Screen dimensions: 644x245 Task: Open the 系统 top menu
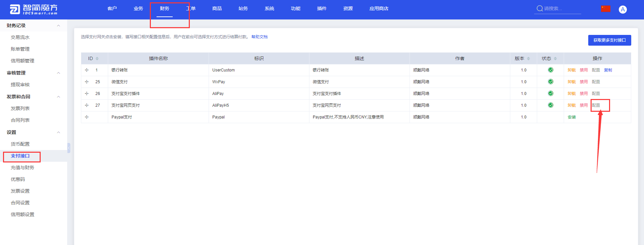click(269, 8)
